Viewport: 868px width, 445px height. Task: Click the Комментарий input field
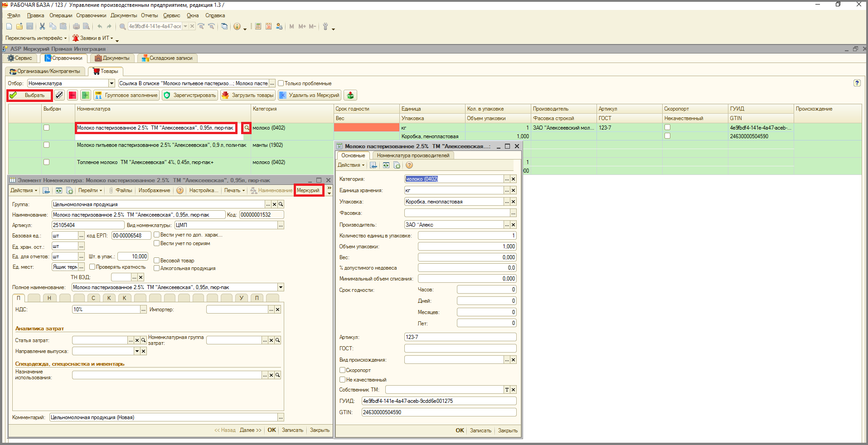point(164,417)
